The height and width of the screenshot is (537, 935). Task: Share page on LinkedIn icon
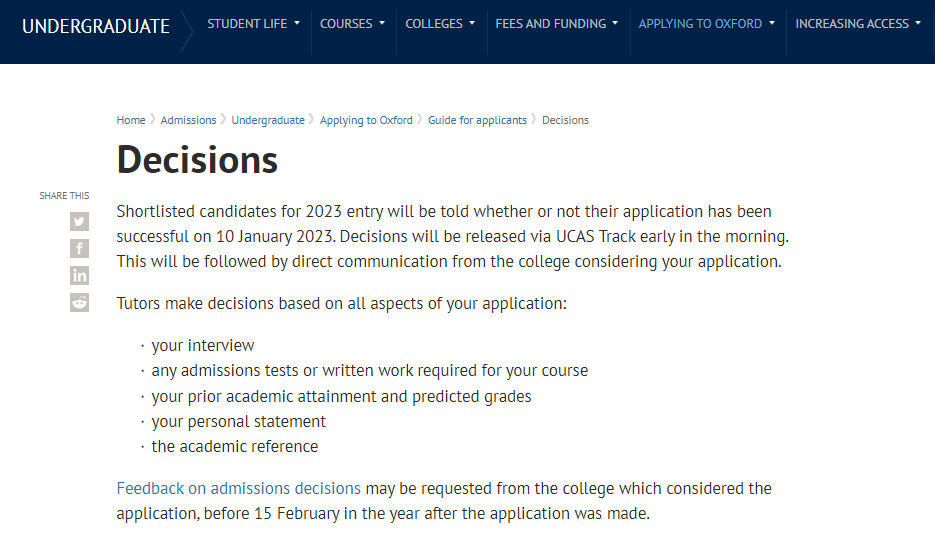point(79,275)
